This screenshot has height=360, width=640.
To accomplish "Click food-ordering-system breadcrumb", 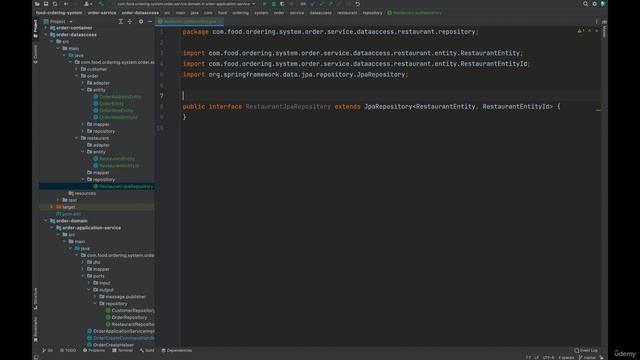I will (59, 13).
